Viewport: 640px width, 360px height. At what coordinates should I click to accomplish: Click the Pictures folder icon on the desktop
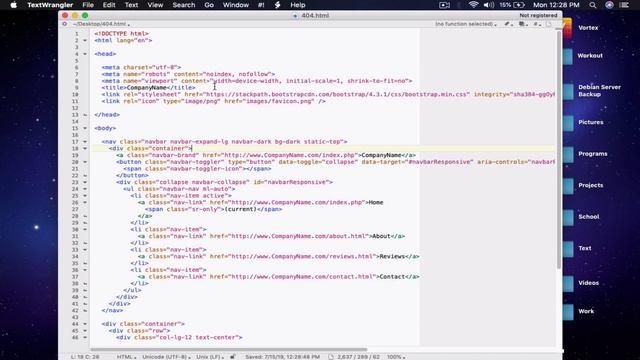point(568,122)
